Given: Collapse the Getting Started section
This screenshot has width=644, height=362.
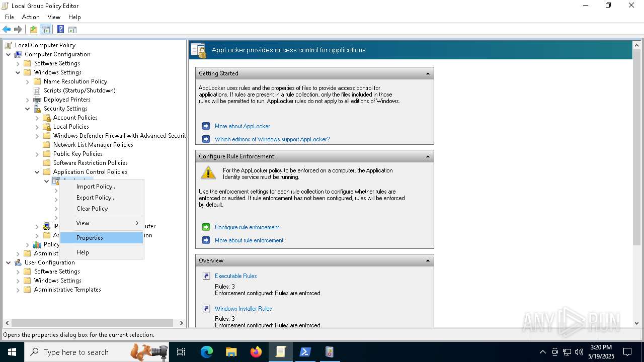Looking at the screenshot, I should [x=428, y=73].
